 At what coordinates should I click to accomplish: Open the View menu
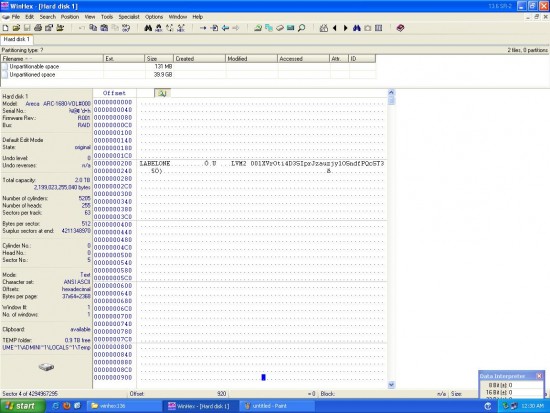[90, 17]
